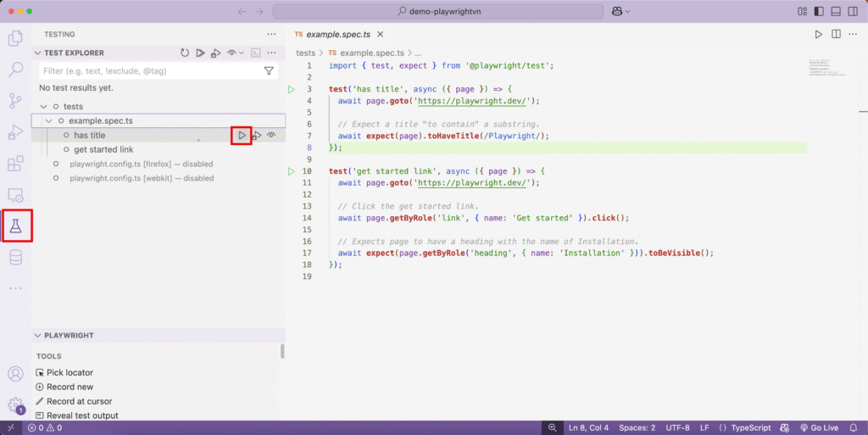Run test from gutter at line 3
Viewport: 868px width, 435px height.
292,89
